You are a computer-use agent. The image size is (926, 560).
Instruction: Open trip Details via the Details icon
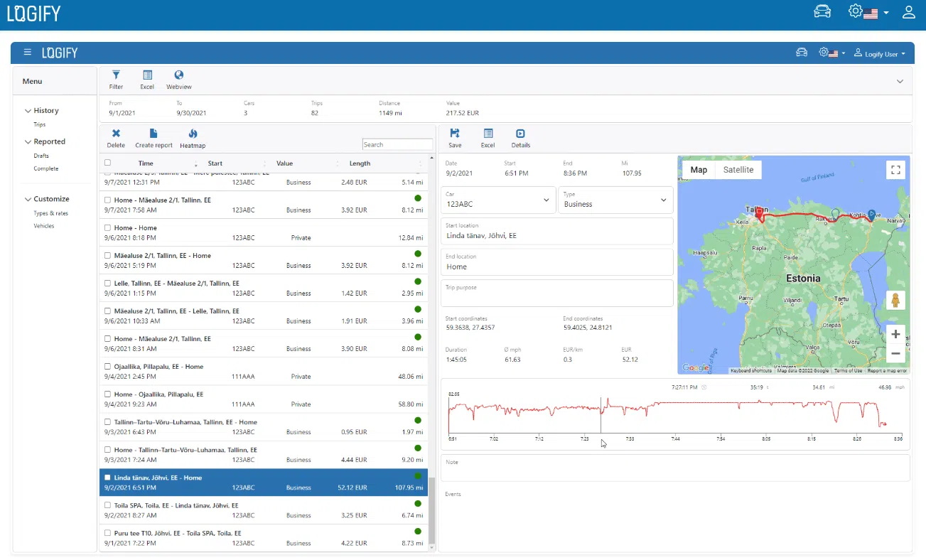[x=520, y=136]
